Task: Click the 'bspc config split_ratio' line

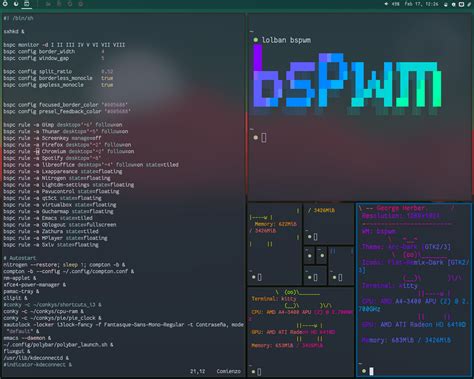Action: (x=58, y=71)
